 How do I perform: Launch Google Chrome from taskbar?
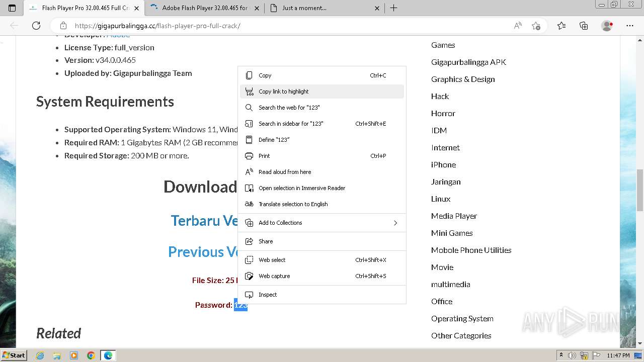[x=91, y=355]
